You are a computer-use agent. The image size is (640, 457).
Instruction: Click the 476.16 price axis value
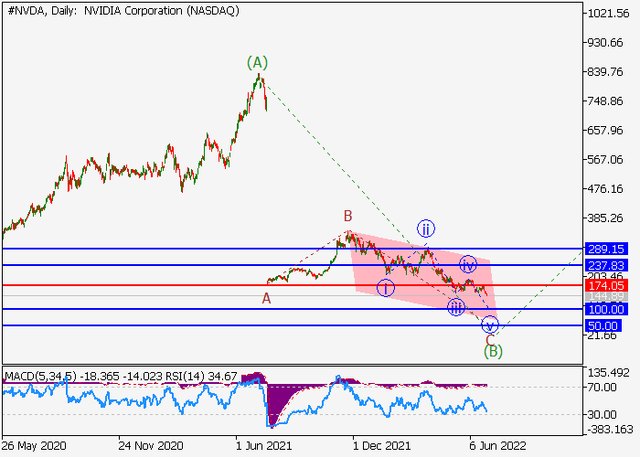point(606,189)
